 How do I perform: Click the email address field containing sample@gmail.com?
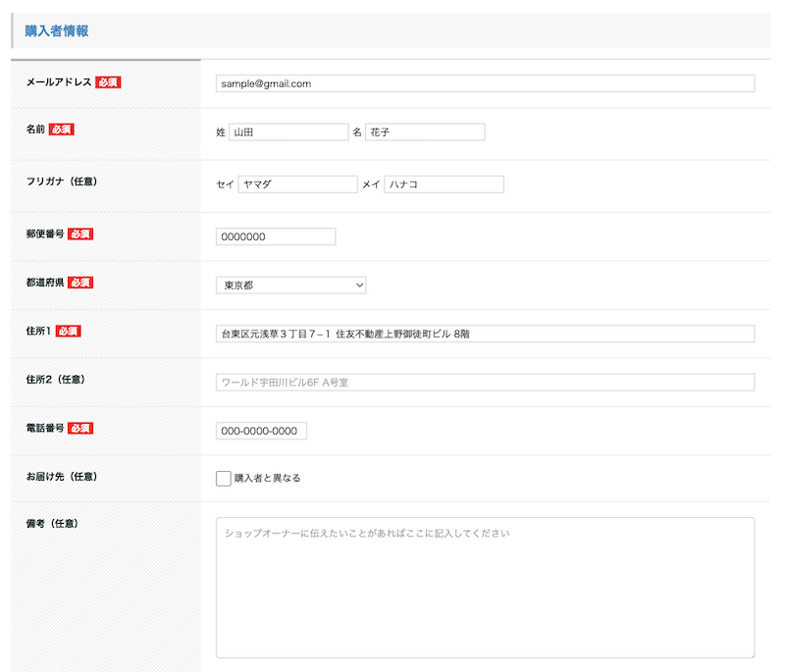point(485,83)
